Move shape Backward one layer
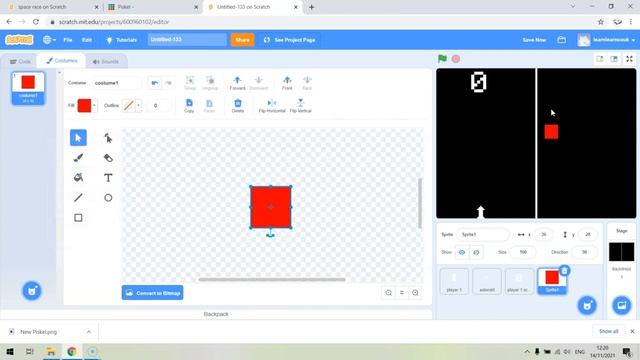Image resolution: width=640 pixels, height=360 pixels. (258, 82)
